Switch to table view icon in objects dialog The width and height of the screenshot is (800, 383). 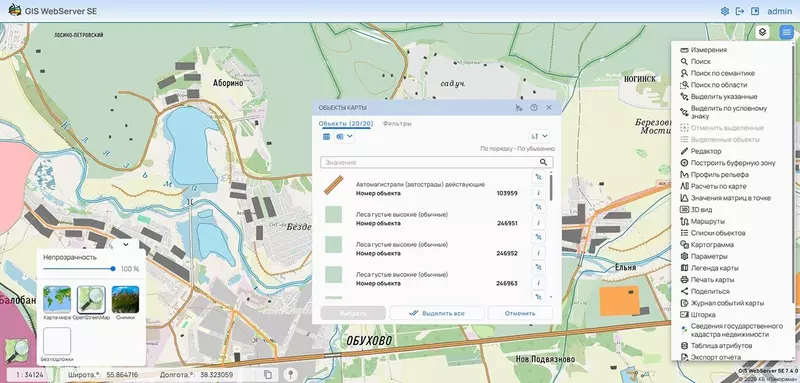tap(327, 136)
